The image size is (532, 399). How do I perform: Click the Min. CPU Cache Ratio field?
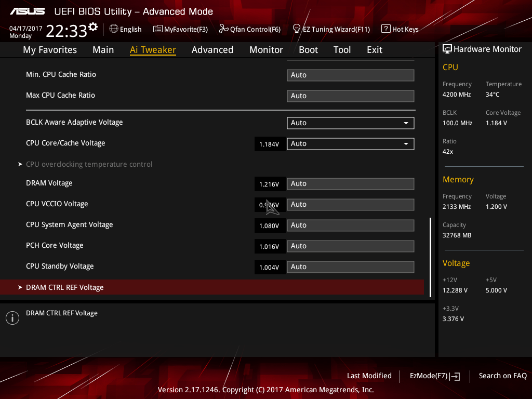pos(351,75)
